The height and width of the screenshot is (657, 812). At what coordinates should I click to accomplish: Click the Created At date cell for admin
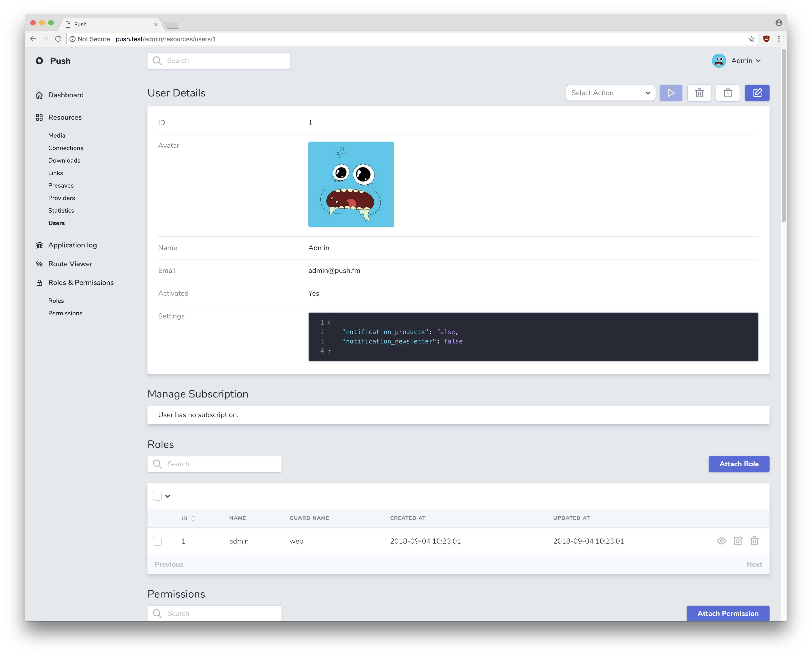tap(425, 541)
